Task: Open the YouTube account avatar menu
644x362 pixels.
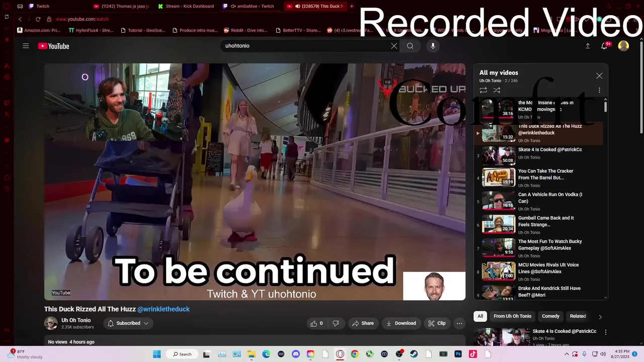Action: [x=623, y=46]
